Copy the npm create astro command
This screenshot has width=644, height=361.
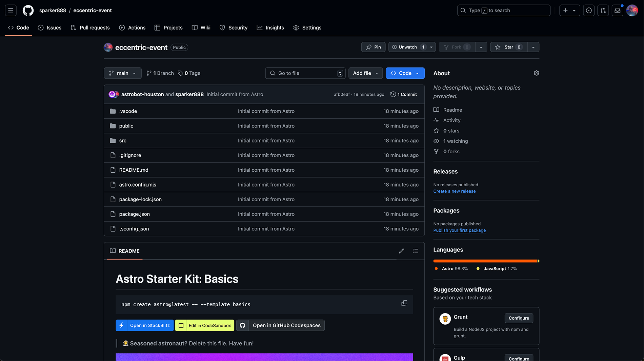(404, 303)
